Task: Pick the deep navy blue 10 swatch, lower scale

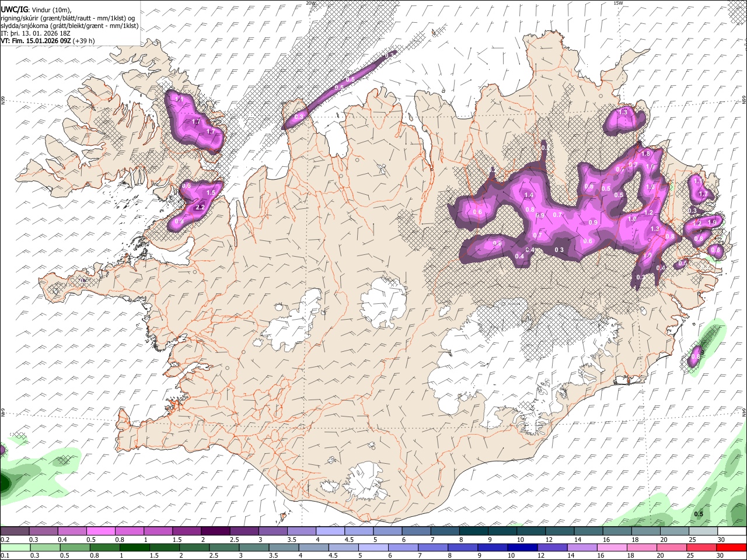Action: pos(523,548)
